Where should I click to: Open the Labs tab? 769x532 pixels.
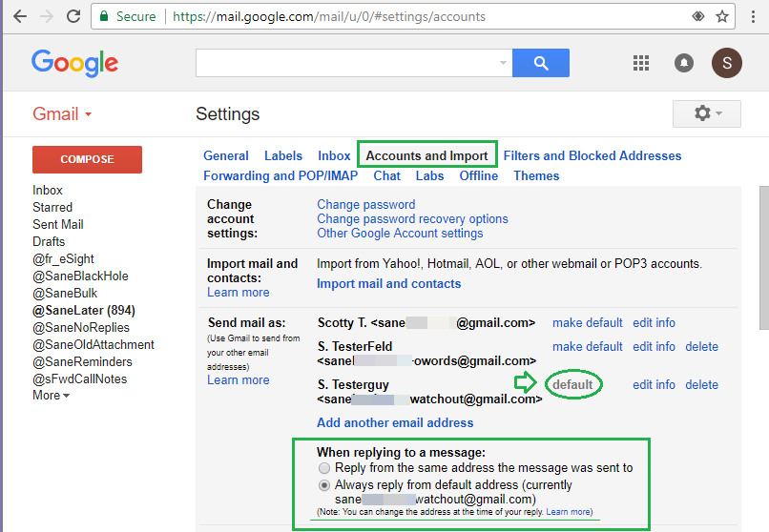pos(429,175)
